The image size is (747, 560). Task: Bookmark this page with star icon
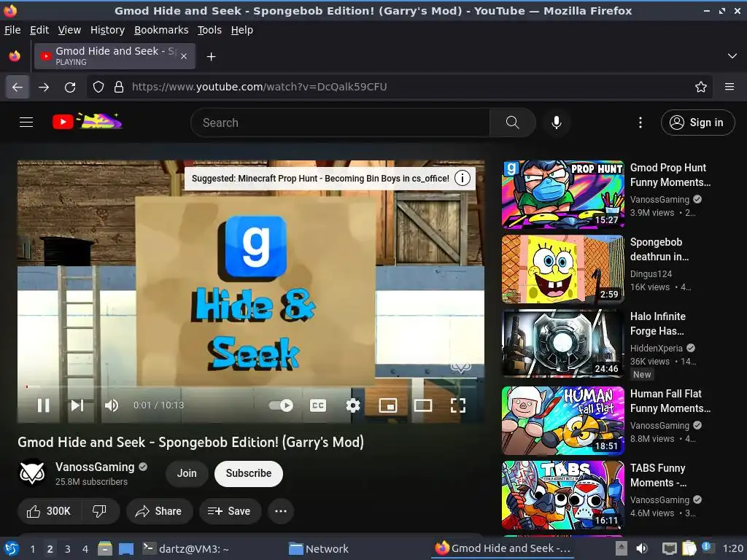pos(701,87)
